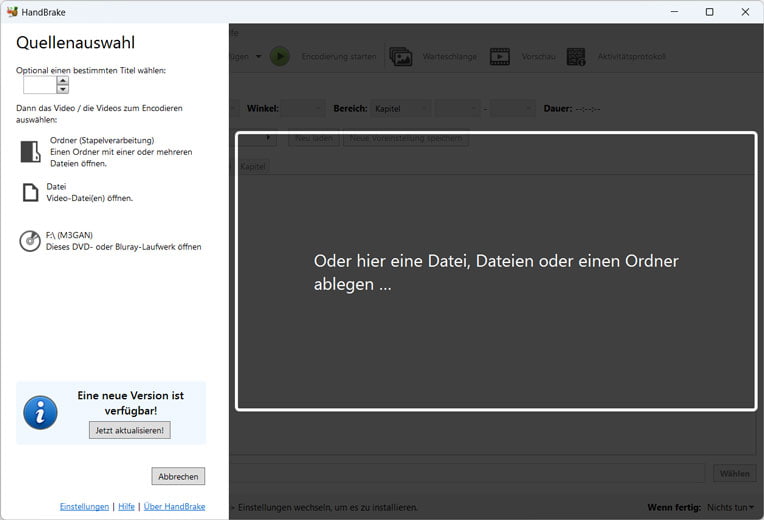764x520 pixels.
Task: Open the Winkel dropdown
Action: tap(303, 108)
